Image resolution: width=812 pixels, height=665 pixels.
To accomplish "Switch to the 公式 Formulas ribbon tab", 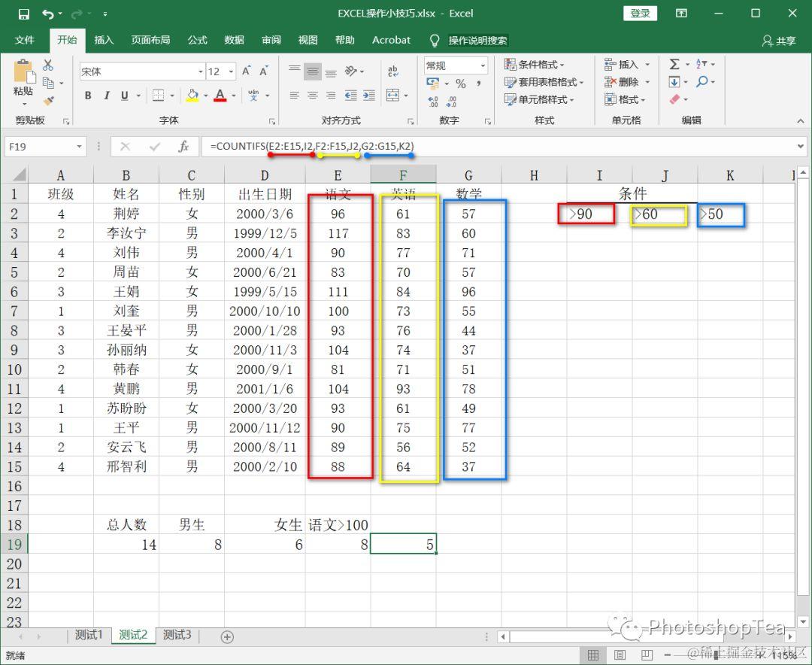I will [x=197, y=40].
